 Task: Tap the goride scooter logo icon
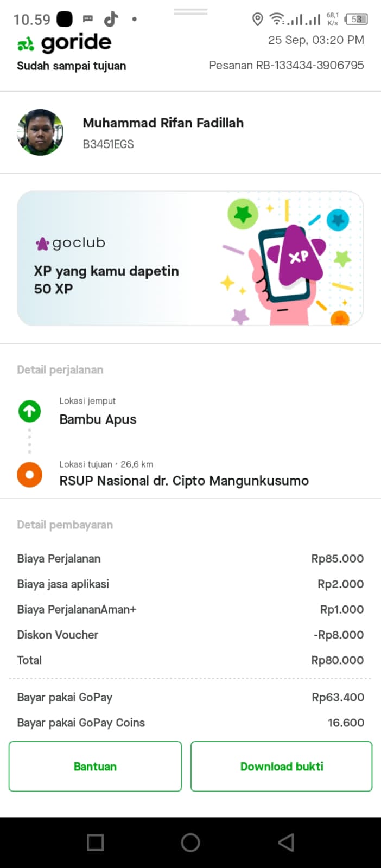[x=26, y=44]
